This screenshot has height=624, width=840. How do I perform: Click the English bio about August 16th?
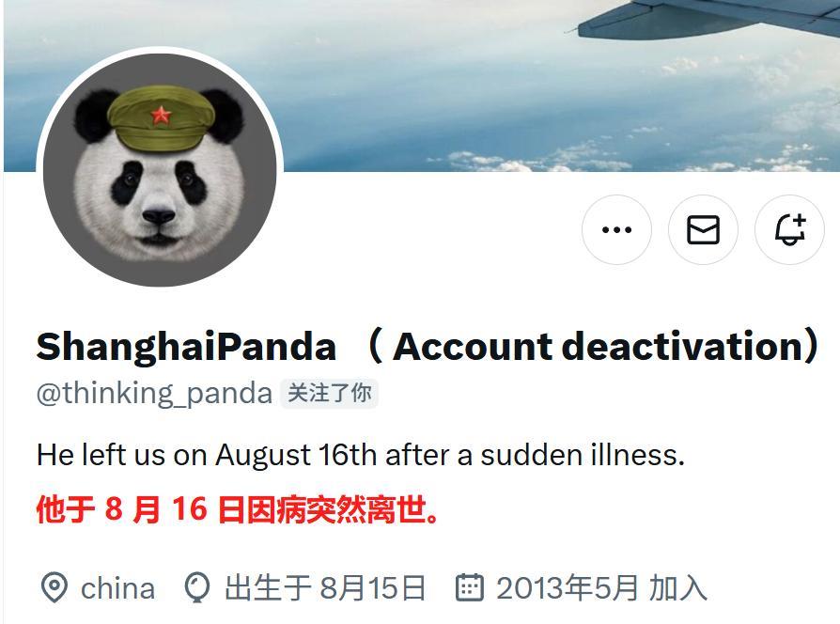[x=361, y=455]
